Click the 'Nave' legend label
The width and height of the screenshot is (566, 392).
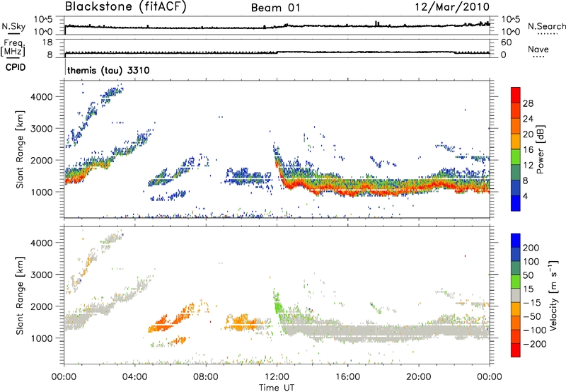(x=538, y=49)
